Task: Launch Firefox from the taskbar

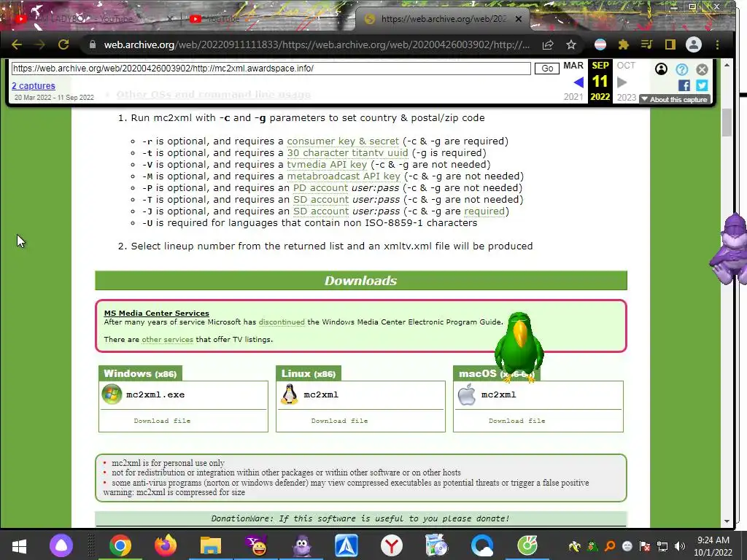Action: [x=166, y=545]
